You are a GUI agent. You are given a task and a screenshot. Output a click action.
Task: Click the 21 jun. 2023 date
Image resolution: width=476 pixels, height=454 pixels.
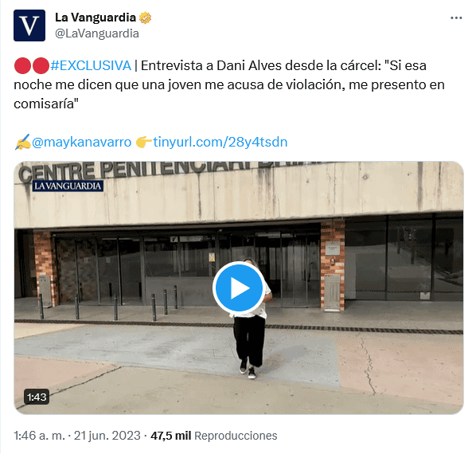point(107,436)
